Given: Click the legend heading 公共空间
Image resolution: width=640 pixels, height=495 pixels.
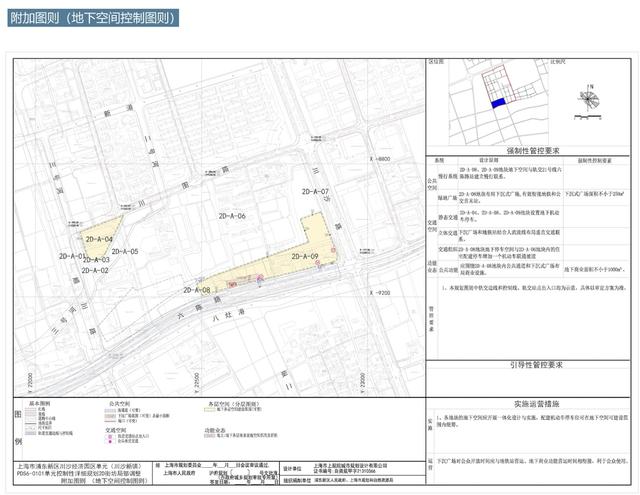Looking at the screenshot, I should (120, 404).
